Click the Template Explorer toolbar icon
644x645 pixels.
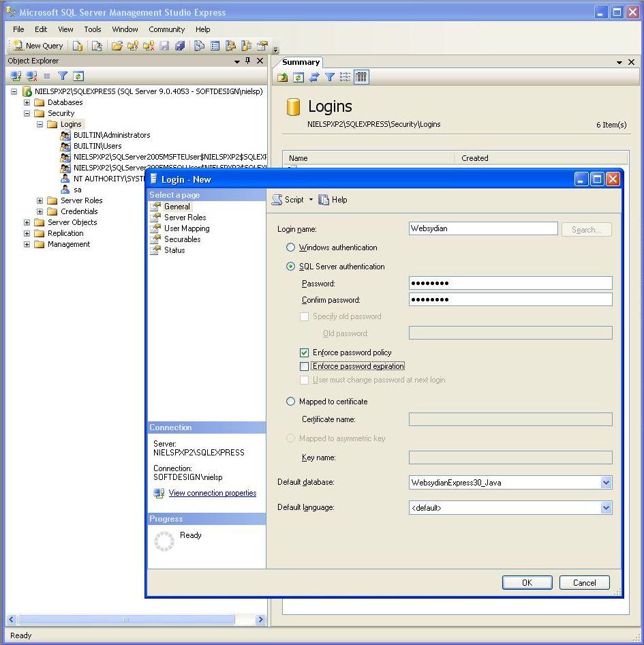click(246, 46)
